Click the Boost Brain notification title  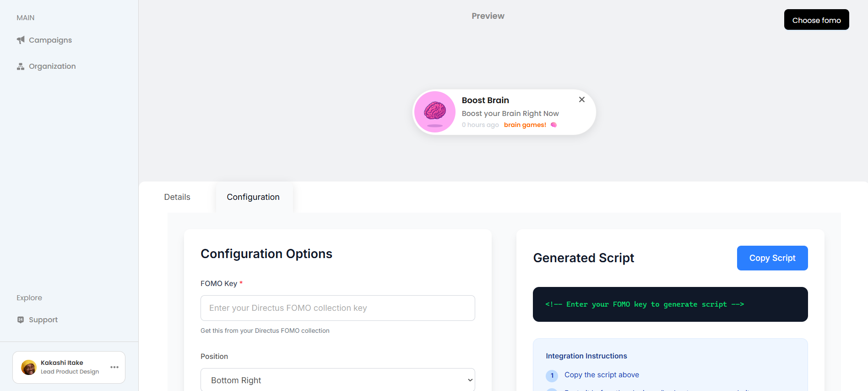pyautogui.click(x=485, y=100)
